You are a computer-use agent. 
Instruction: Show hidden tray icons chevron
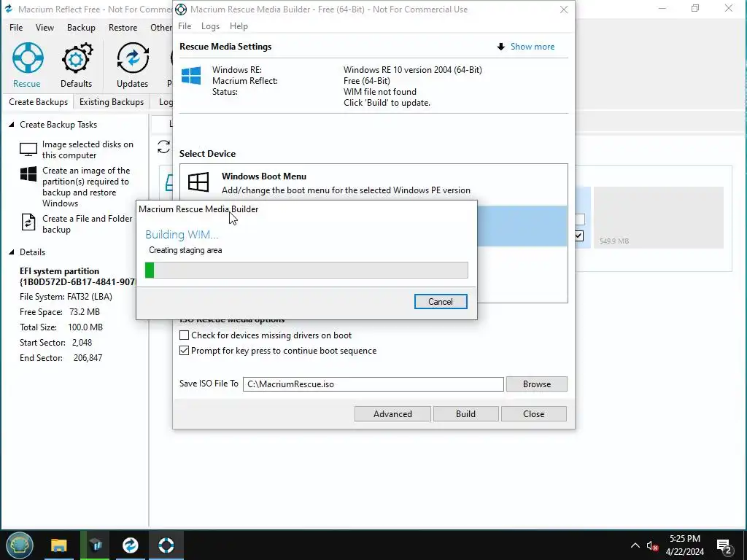point(635,545)
